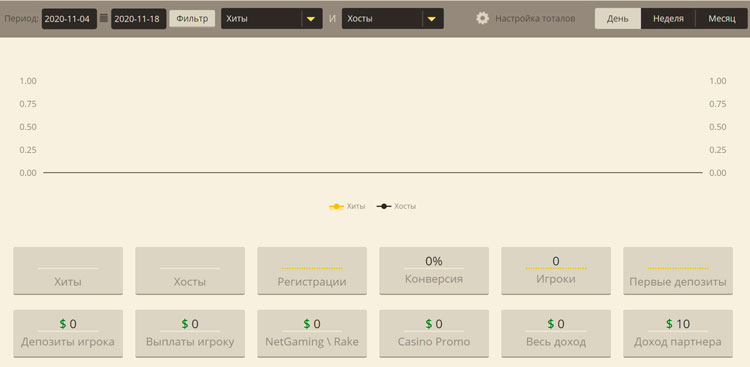Click the NetGaming \ Rake tile
This screenshot has width=750, height=367.
click(x=312, y=334)
